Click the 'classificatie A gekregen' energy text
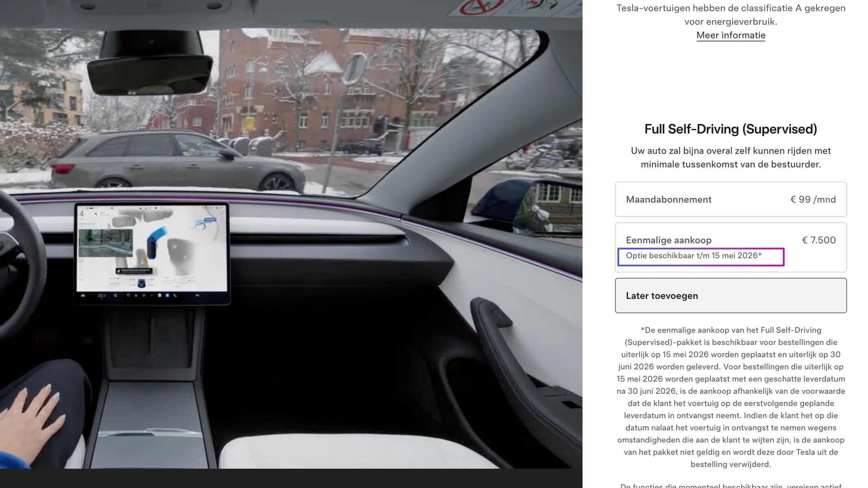The height and width of the screenshot is (488, 868). pyautogui.click(x=730, y=15)
